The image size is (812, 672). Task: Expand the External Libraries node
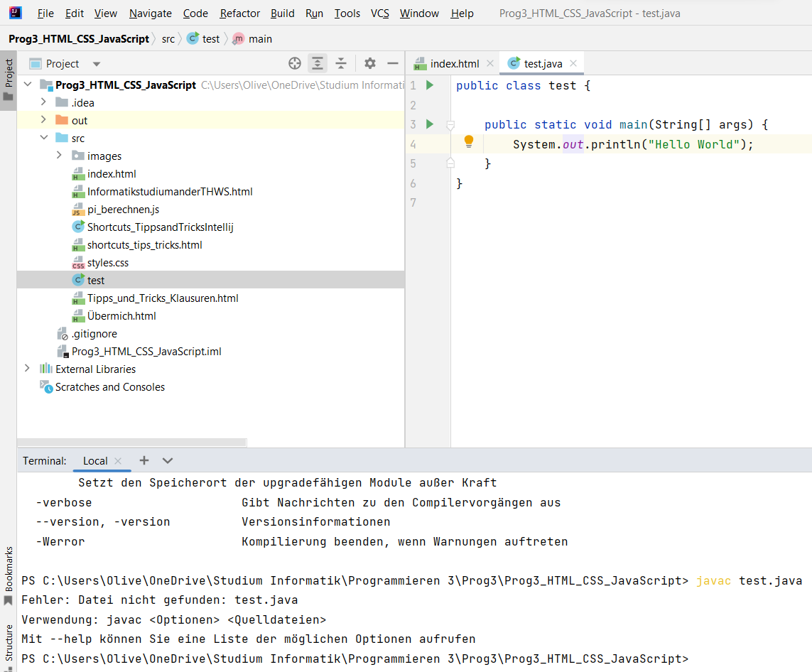point(27,369)
